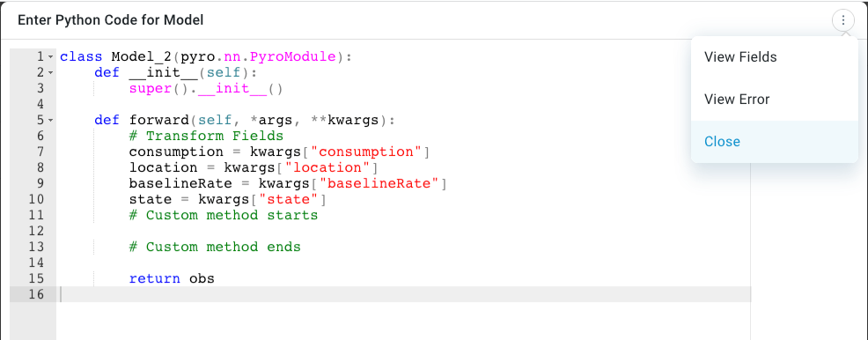
Task: Click the Custom method starts comment
Action: (x=224, y=215)
